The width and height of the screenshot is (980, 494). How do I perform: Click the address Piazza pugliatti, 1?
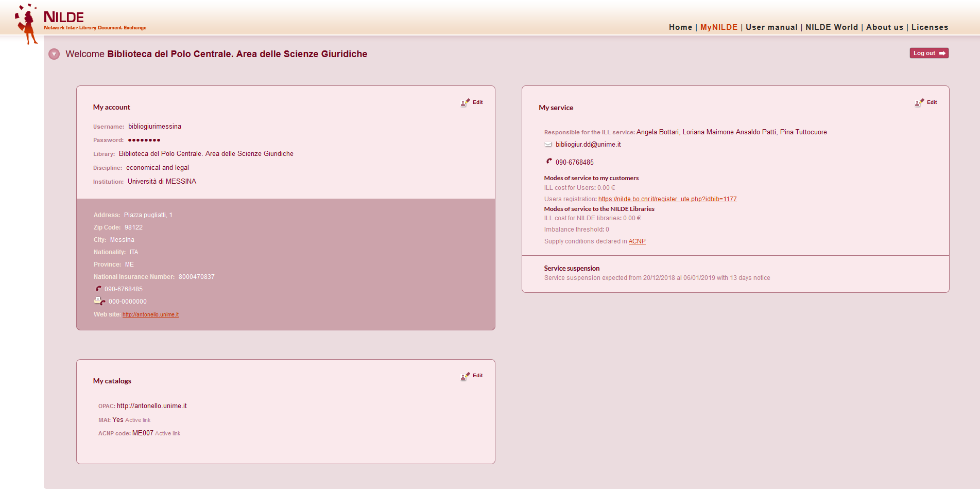pyautogui.click(x=148, y=215)
